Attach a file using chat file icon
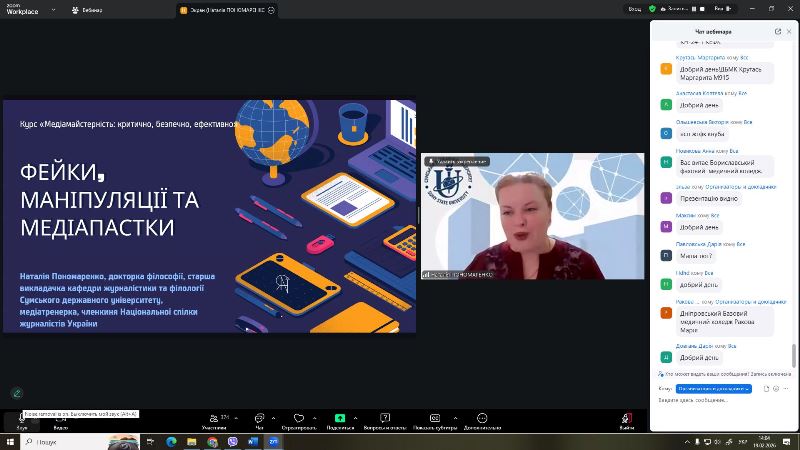This screenshot has width=800, height=450. coord(766,388)
